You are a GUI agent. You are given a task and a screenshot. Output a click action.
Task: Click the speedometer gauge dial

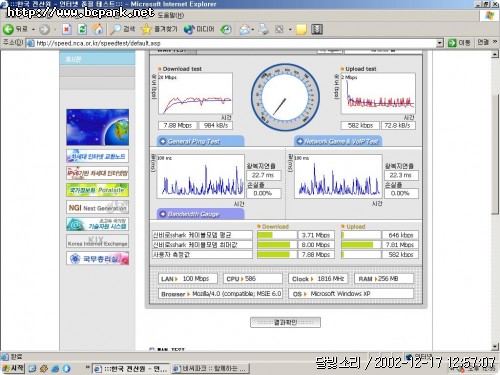pyautogui.click(x=285, y=97)
